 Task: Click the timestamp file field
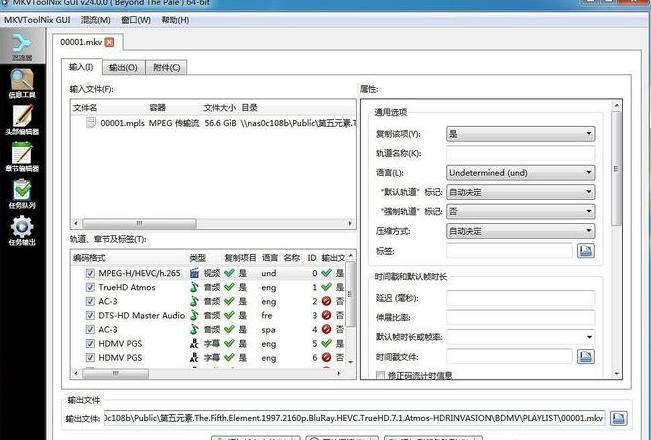[509, 357]
